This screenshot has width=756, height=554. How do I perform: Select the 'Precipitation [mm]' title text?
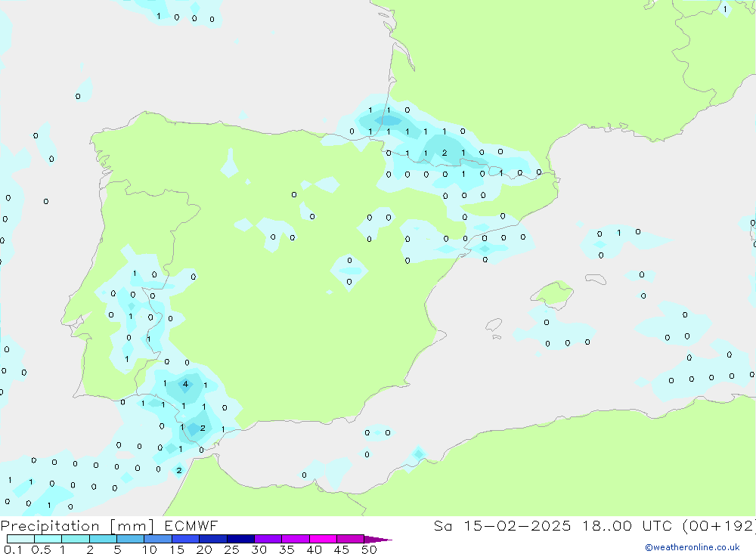(77, 525)
